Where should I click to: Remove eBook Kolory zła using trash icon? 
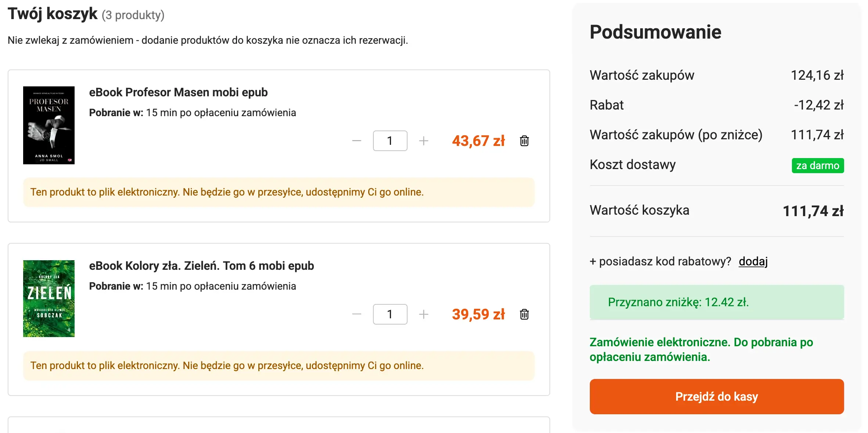(524, 314)
